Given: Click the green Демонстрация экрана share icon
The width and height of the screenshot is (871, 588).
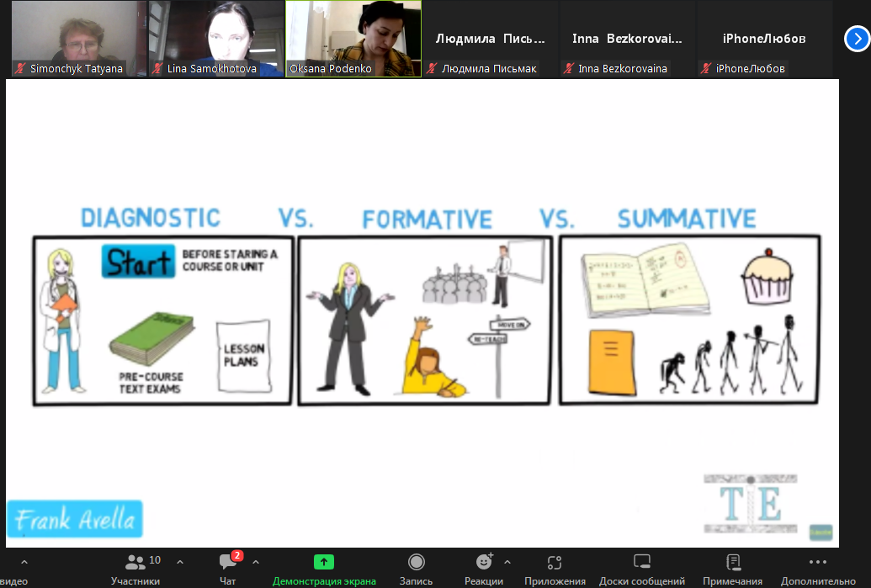Looking at the screenshot, I should pyautogui.click(x=324, y=562).
